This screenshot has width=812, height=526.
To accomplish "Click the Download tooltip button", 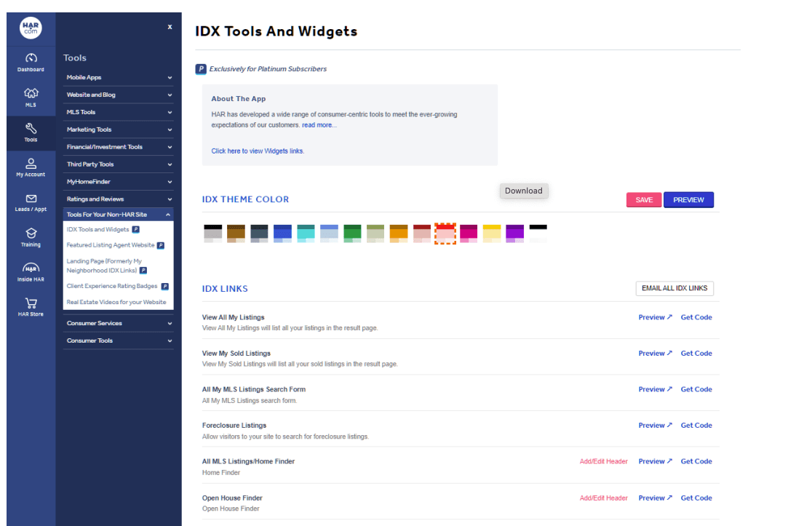I will [x=524, y=191].
